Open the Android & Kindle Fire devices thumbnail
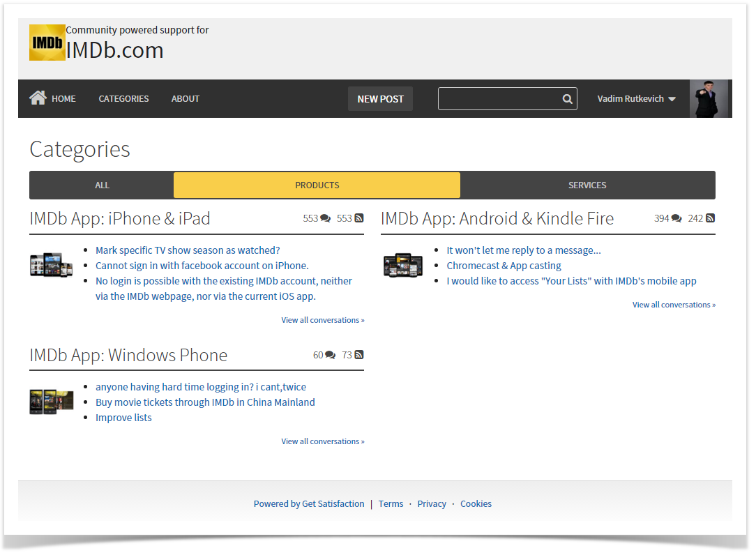The width and height of the screenshot is (756, 555). (x=403, y=265)
